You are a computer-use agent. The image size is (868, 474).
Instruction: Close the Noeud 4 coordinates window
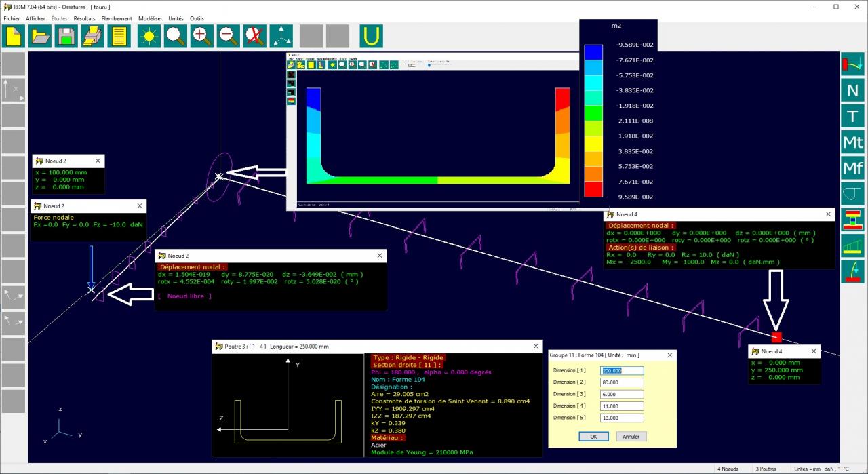(813, 351)
